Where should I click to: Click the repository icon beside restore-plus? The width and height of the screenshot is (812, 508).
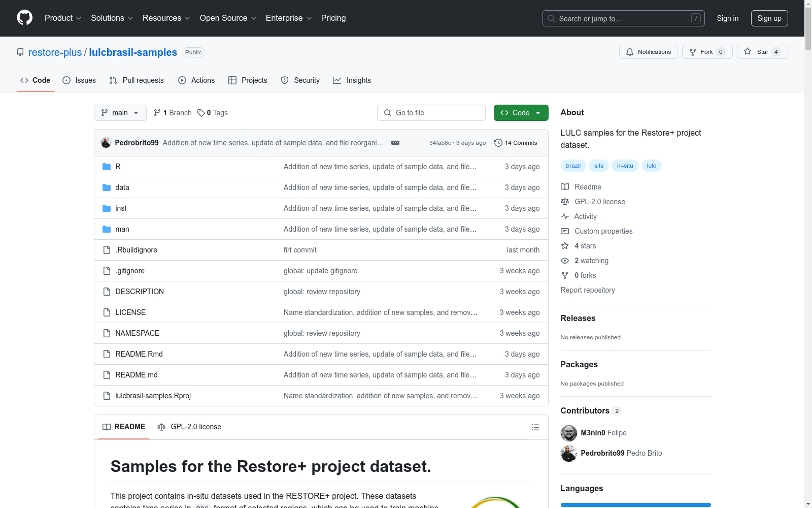[20, 52]
